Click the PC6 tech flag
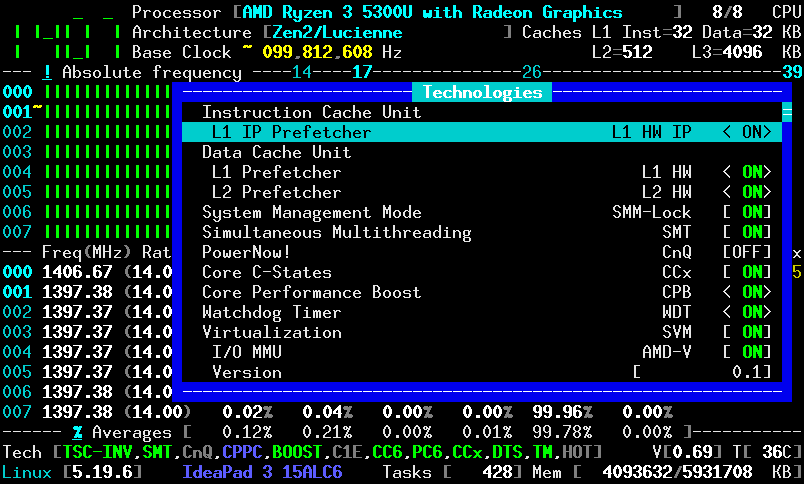Viewport: 804px width, 484px height. [x=427, y=452]
